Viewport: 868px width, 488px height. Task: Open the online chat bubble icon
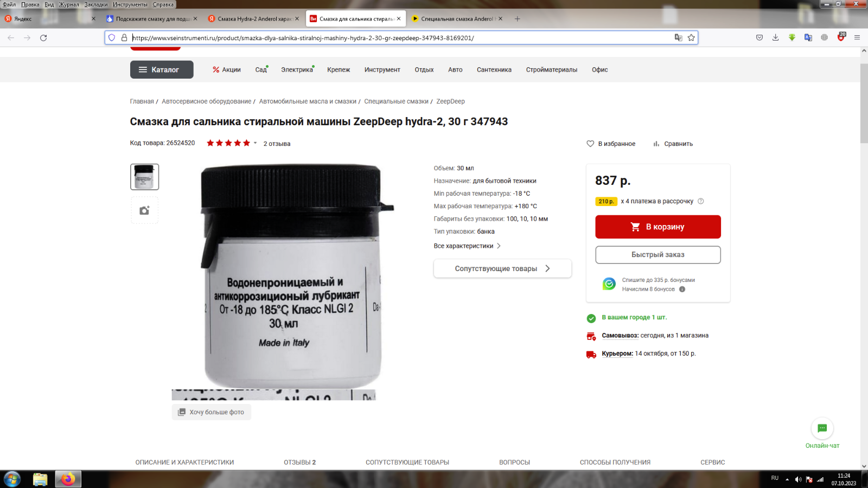(x=822, y=428)
